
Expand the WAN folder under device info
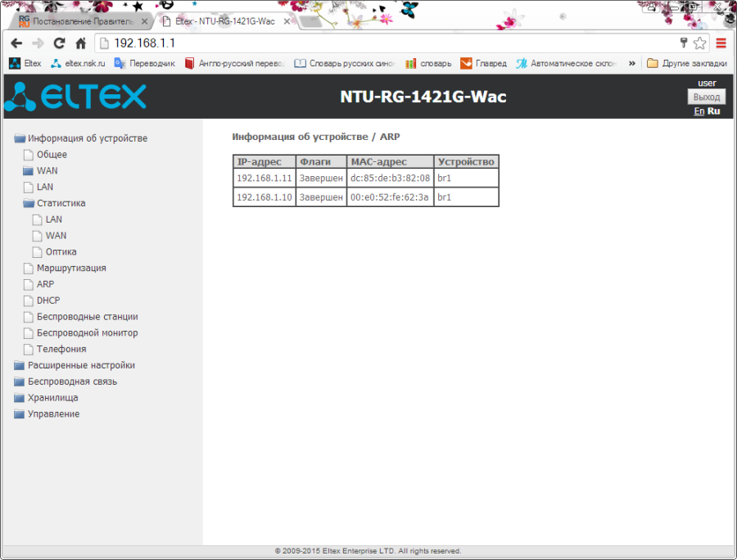[40, 170]
